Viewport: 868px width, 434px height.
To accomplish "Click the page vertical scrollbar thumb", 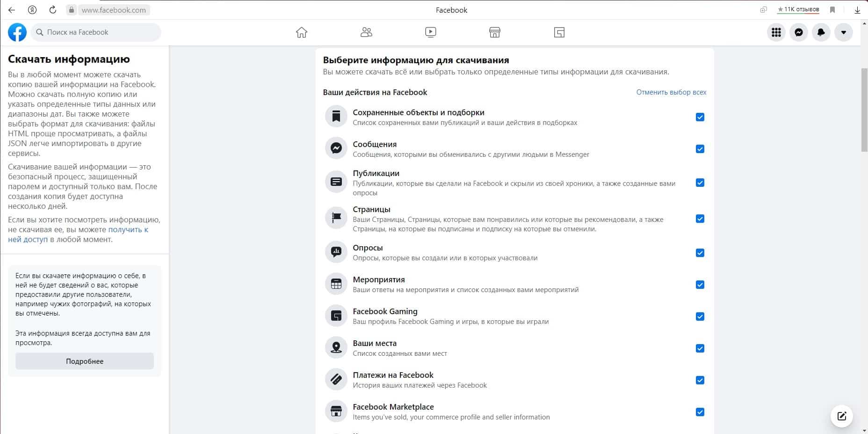I will pyautogui.click(x=864, y=110).
